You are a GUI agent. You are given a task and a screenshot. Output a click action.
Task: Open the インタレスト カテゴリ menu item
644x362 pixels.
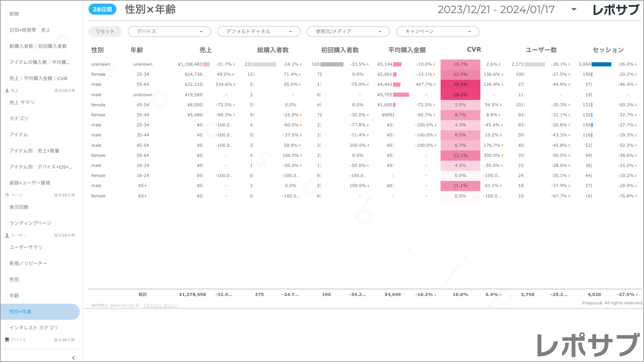pos(34,328)
